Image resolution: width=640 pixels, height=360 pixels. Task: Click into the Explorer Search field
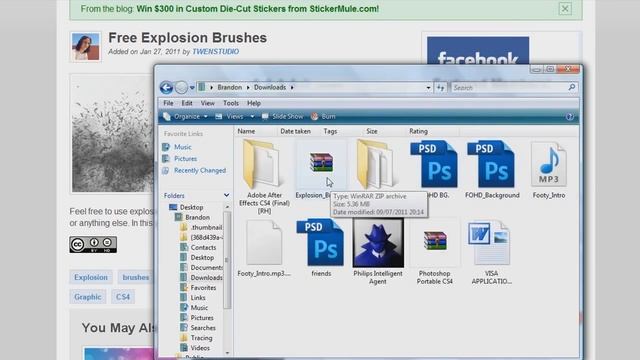click(x=508, y=88)
